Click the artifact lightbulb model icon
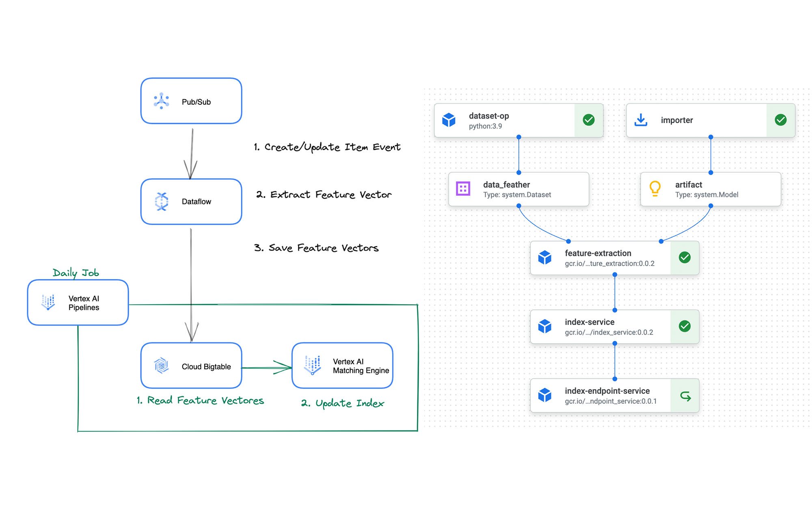The height and width of the screenshot is (526, 812). point(655,189)
